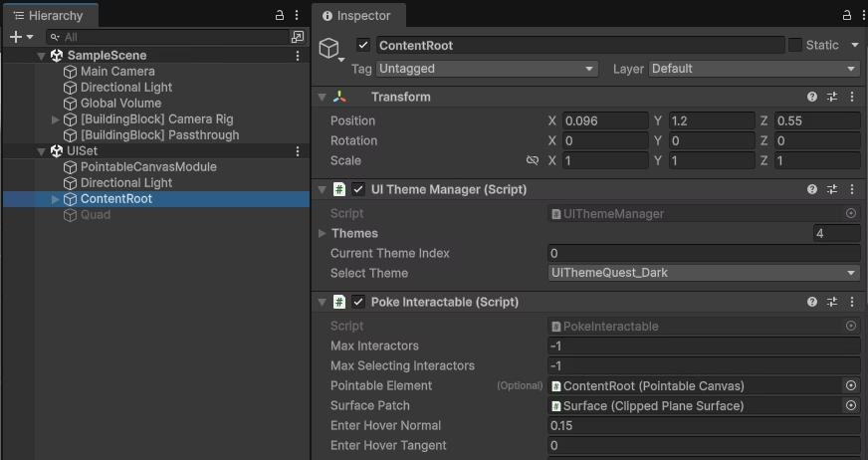The width and height of the screenshot is (868, 460).
Task: Open object picker for PokeInteractable script field
Action: [x=851, y=326]
